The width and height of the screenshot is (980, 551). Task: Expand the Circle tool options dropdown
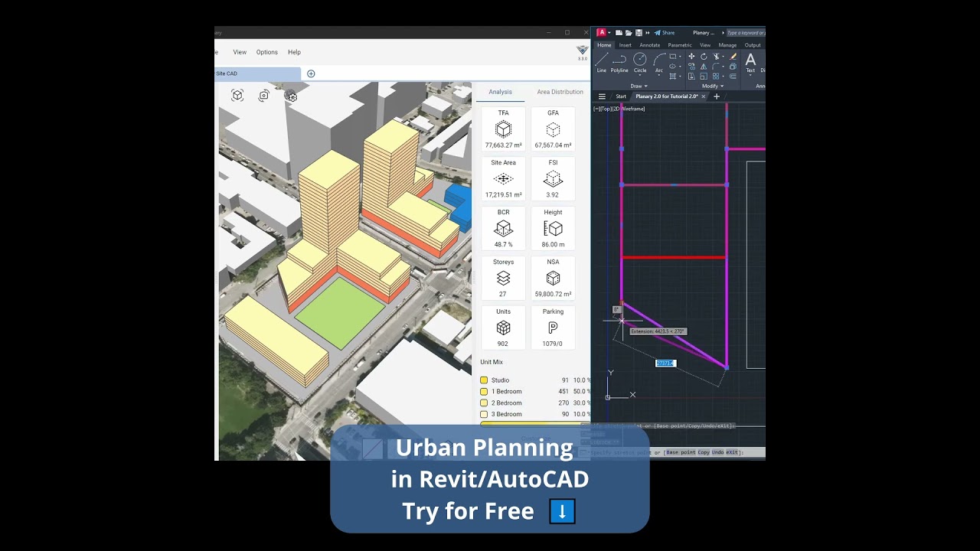640,75
